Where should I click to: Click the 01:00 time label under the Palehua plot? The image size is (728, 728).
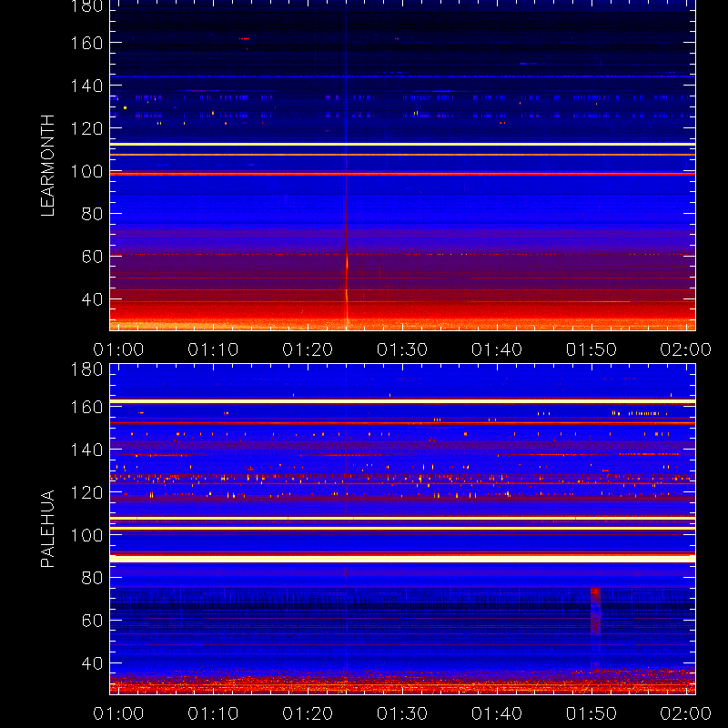pos(118,713)
